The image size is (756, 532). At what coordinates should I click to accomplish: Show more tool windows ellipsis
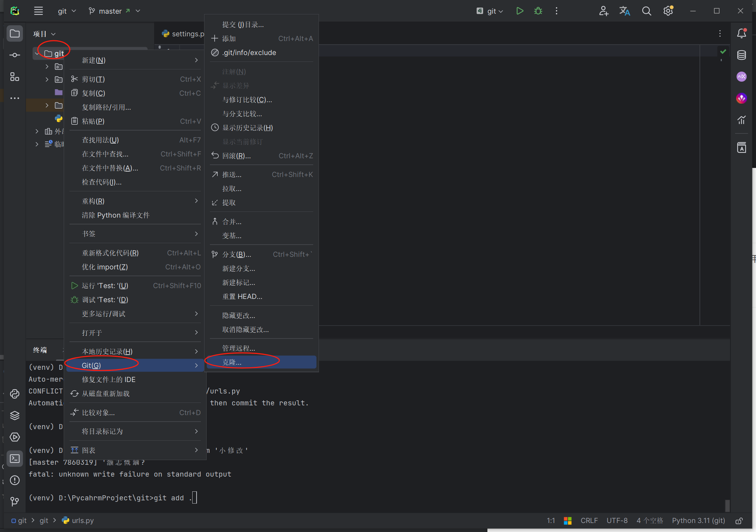click(x=15, y=98)
